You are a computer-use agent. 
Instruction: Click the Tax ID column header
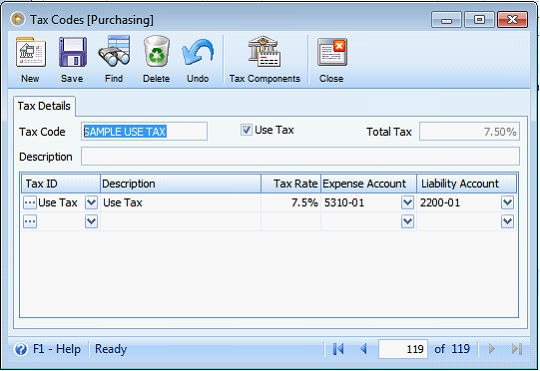tap(61, 184)
